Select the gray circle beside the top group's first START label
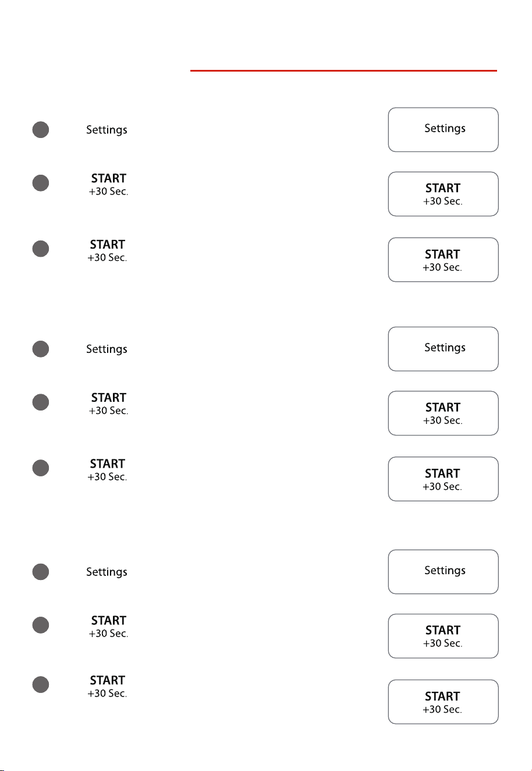The image size is (532, 771). coord(40,183)
